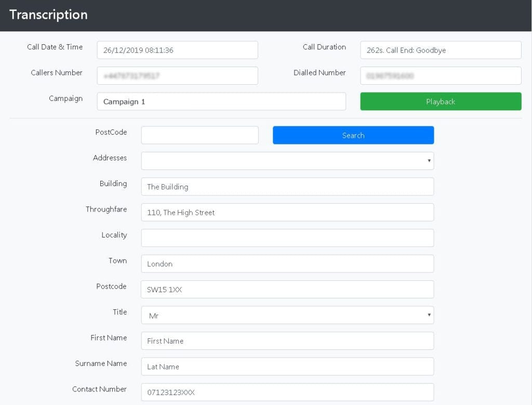Focus the Contact Number field
Screen dimensions: 532x405
[x=287, y=392]
